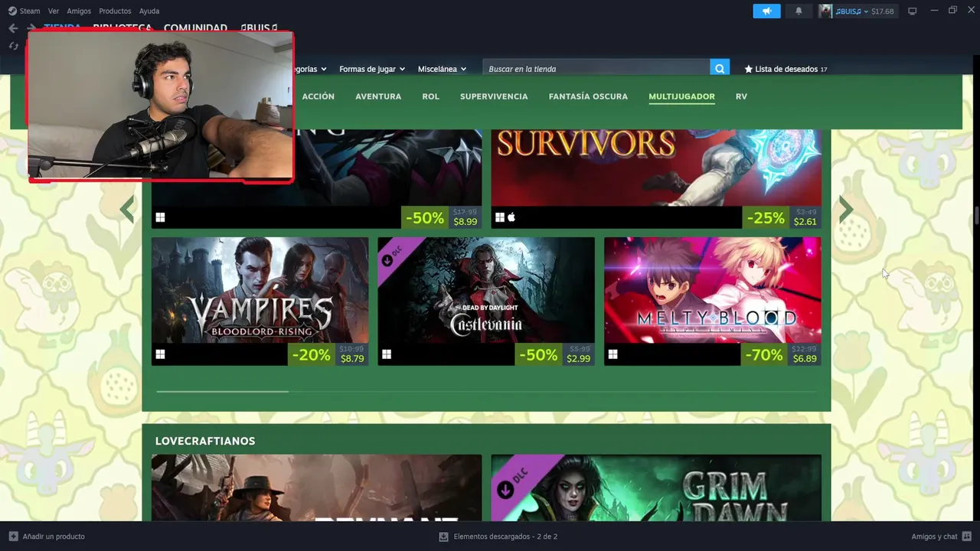Switch to Big Picture mode icon
Image resolution: width=980 pixels, height=551 pixels.
point(912,11)
